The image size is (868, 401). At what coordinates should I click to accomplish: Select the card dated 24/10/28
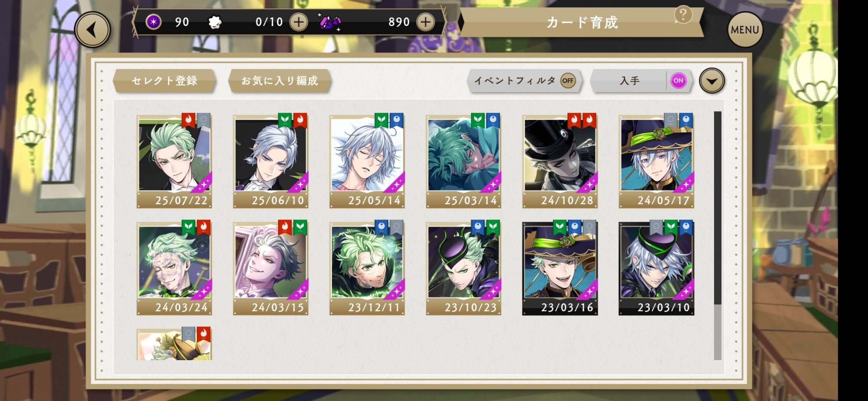point(560,162)
